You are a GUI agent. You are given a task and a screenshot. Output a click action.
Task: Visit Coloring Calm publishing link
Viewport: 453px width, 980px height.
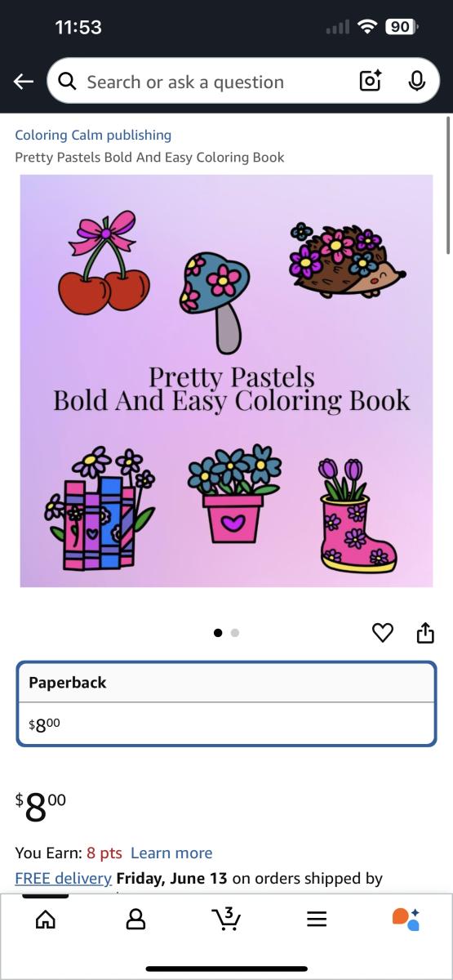click(x=93, y=135)
